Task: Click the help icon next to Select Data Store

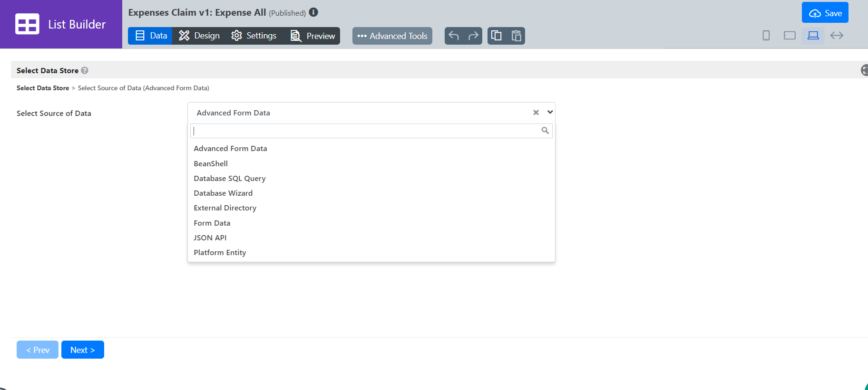Action: 85,70
